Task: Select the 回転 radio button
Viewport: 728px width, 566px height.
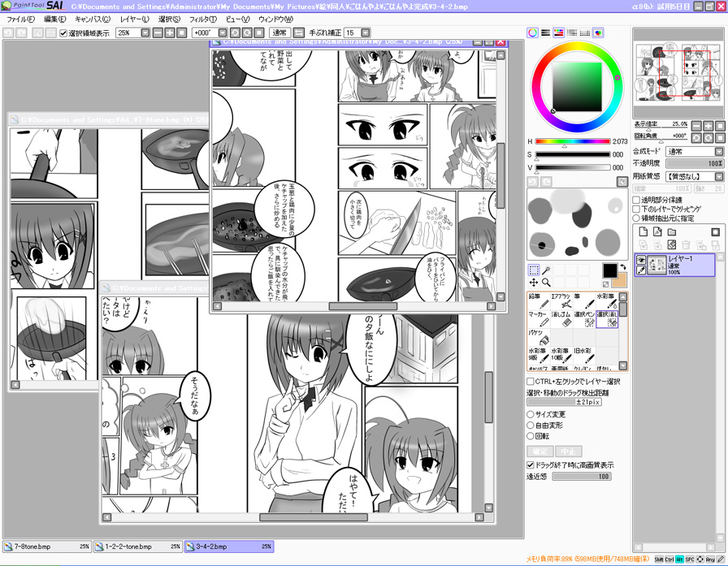Action: point(531,436)
